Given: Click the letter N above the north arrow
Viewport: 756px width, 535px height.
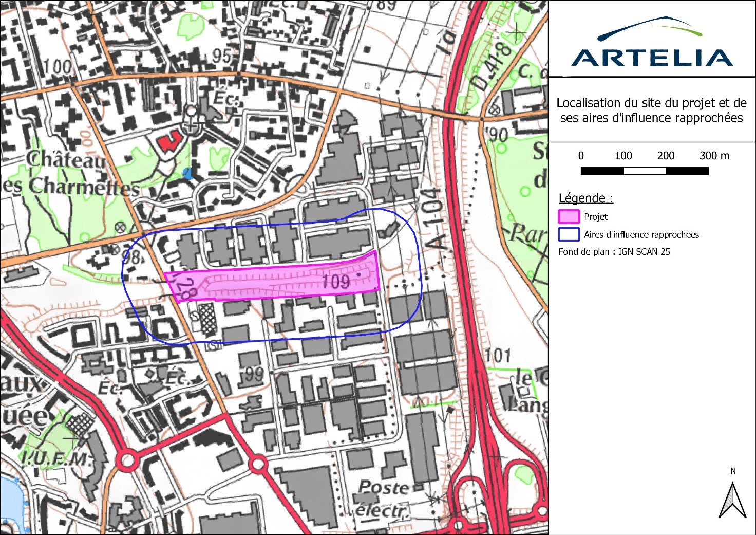Looking at the screenshot, I should pos(733,471).
